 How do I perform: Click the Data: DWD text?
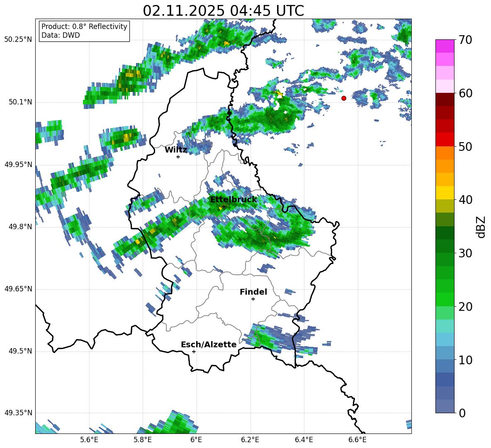click(x=61, y=35)
